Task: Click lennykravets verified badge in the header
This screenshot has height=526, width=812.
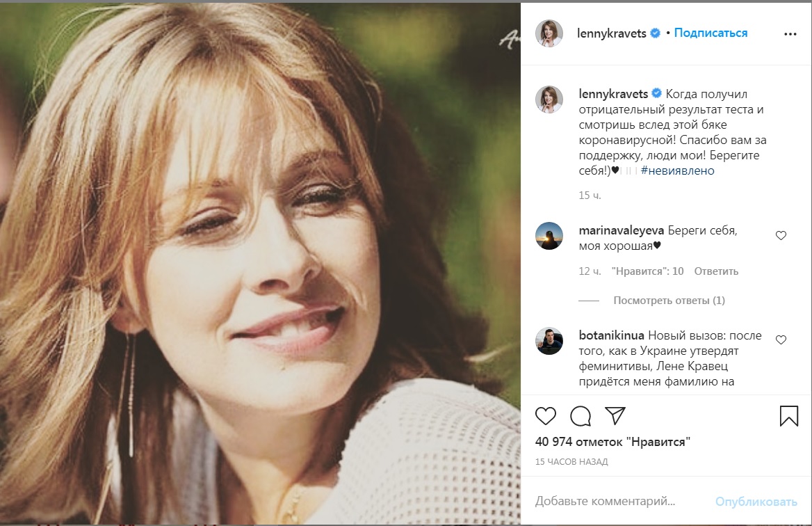Action: [x=654, y=32]
